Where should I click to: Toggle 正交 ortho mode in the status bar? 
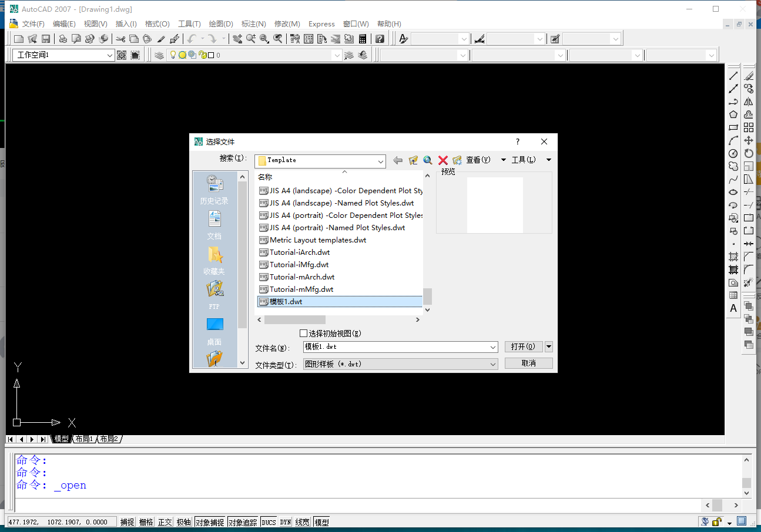click(165, 522)
